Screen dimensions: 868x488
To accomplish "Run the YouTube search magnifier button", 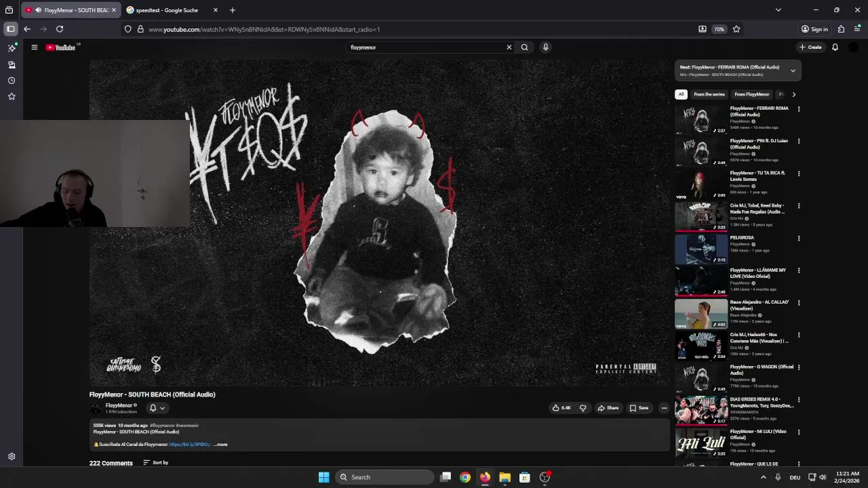I will point(524,47).
